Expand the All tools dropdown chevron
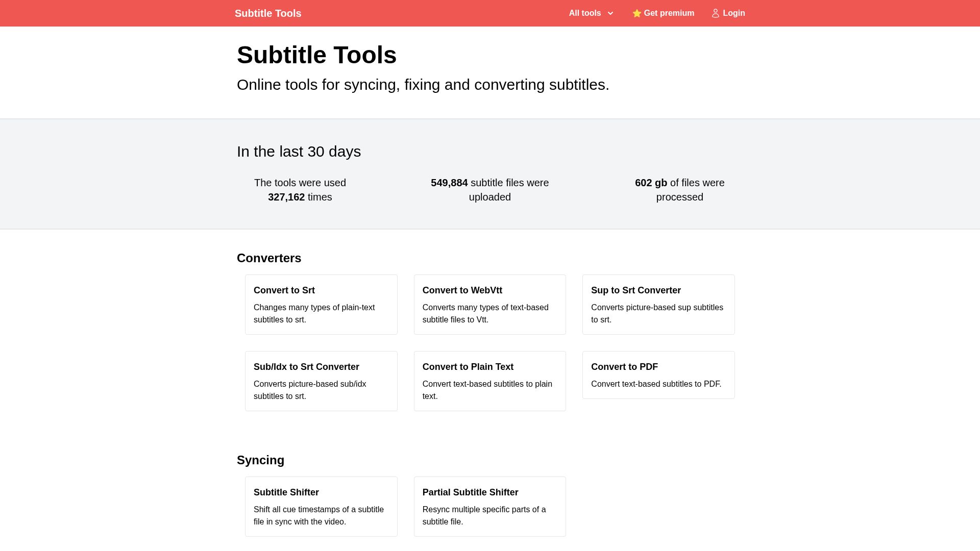The width and height of the screenshot is (980, 551). click(x=610, y=13)
